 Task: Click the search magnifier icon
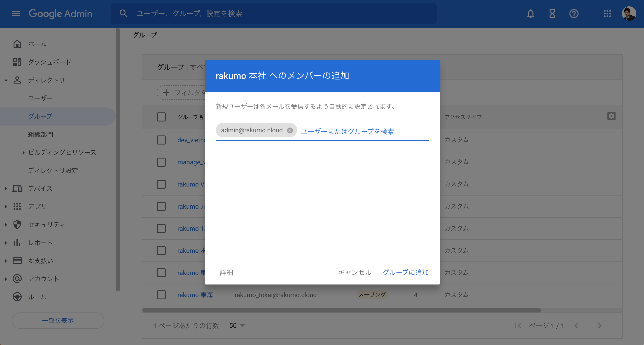pos(124,14)
